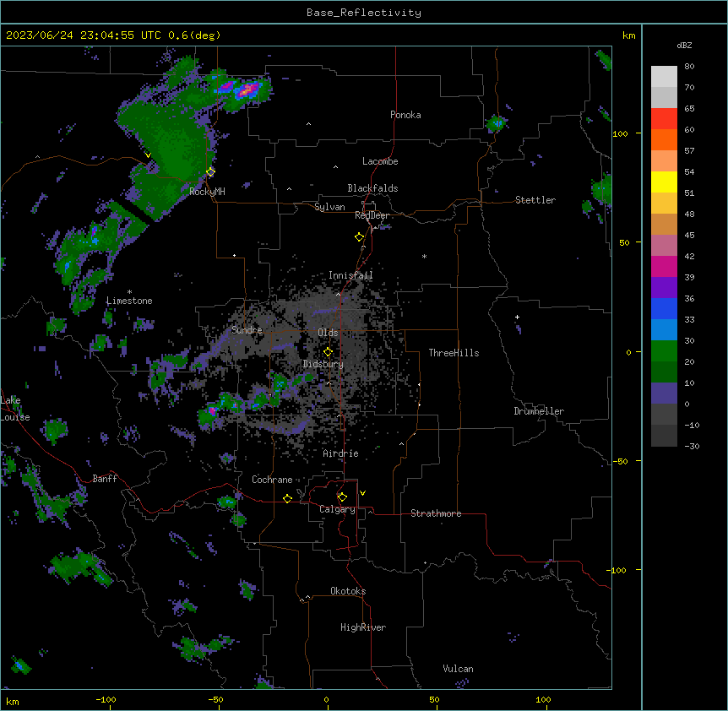Click the HighRiver label

(363, 627)
